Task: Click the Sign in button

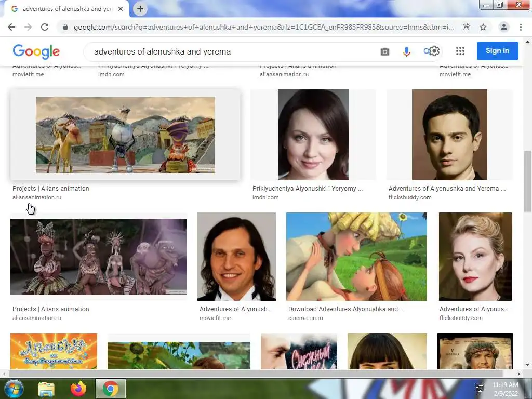Action: (497, 51)
